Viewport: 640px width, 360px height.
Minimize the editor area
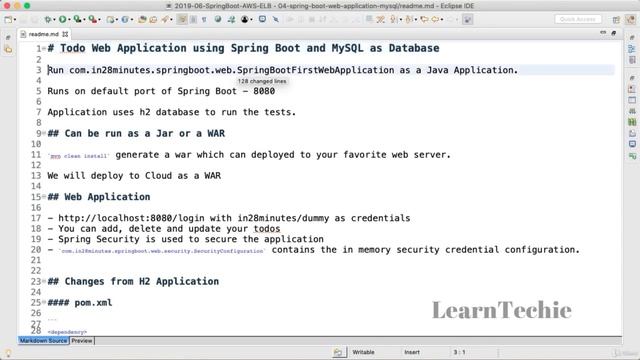(603, 33)
